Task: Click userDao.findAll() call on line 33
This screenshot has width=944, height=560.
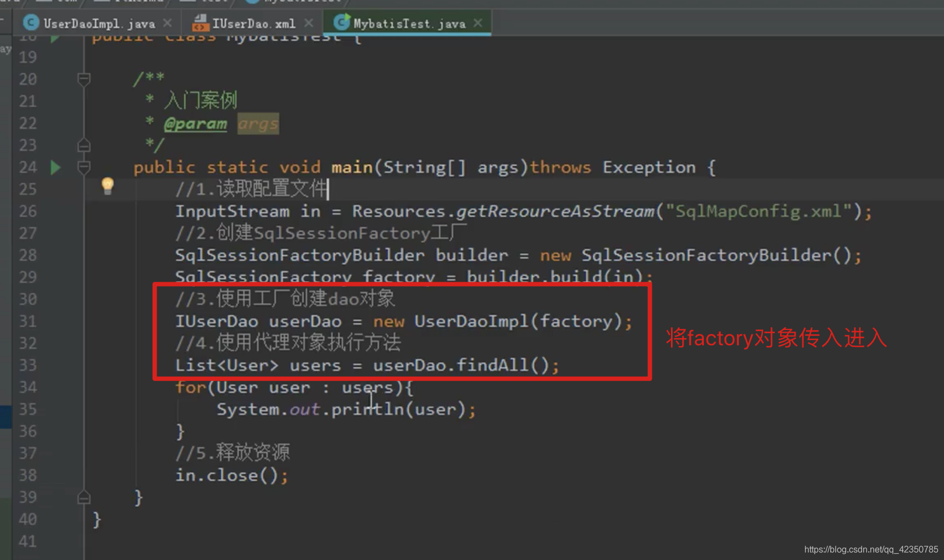Action: [461, 365]
